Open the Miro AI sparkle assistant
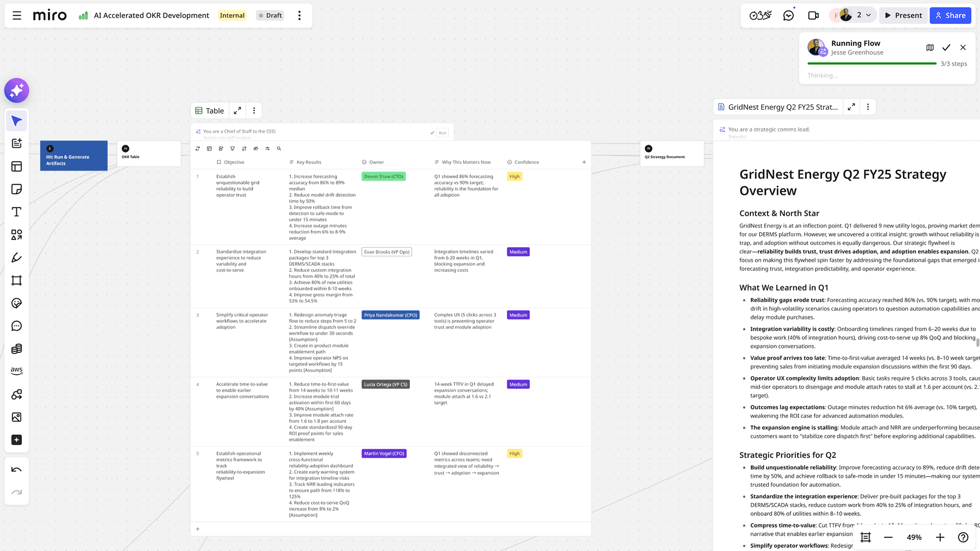 pos(16,91)
